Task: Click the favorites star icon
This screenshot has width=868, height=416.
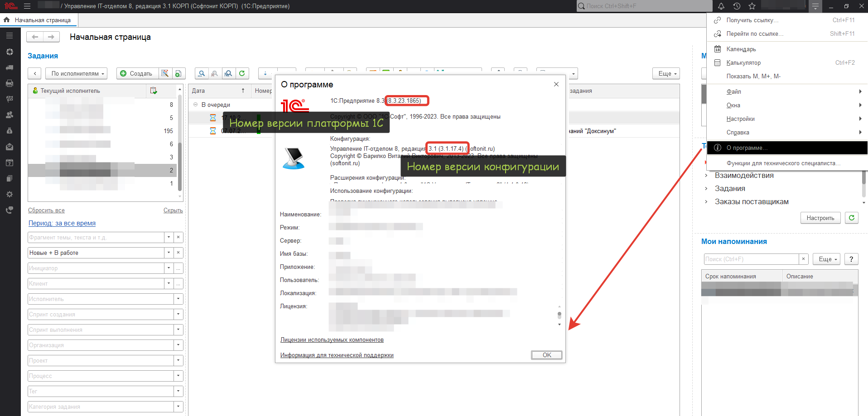Action: pos(752,6)
